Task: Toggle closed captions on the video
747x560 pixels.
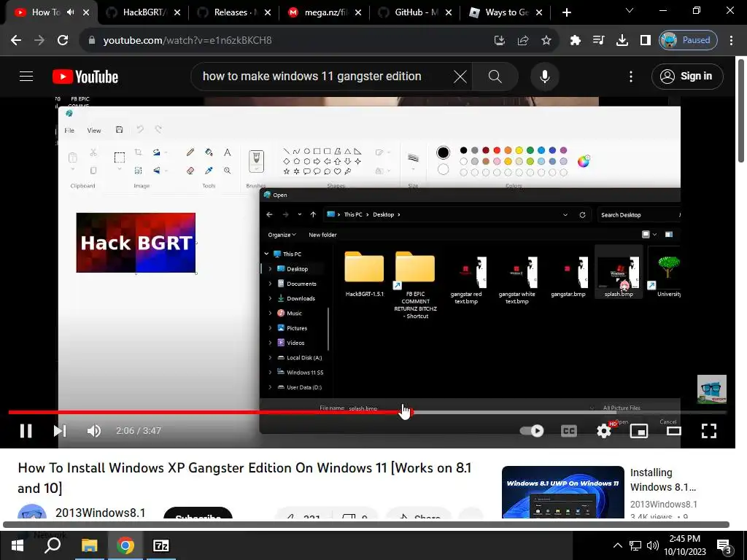Action: 569,430
